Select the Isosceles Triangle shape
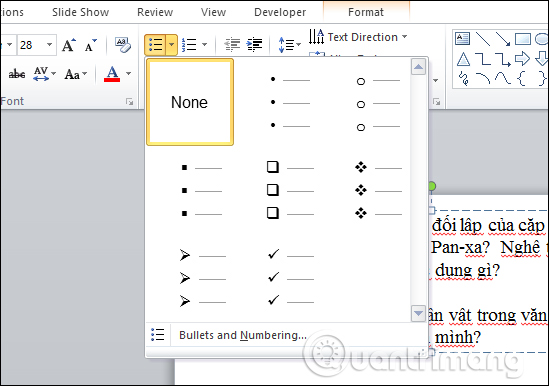Viewport: 549px width, 386px height. coord(463,59)
